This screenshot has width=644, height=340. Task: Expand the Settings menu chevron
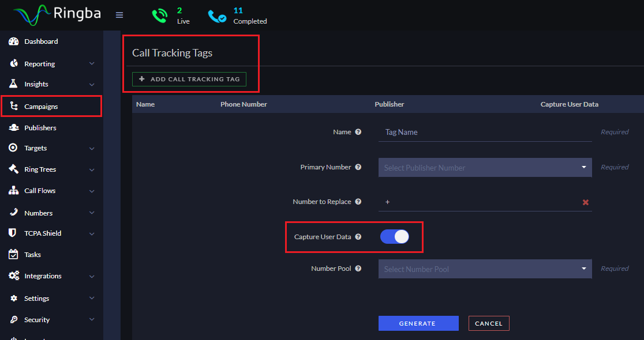click(92, 298)
